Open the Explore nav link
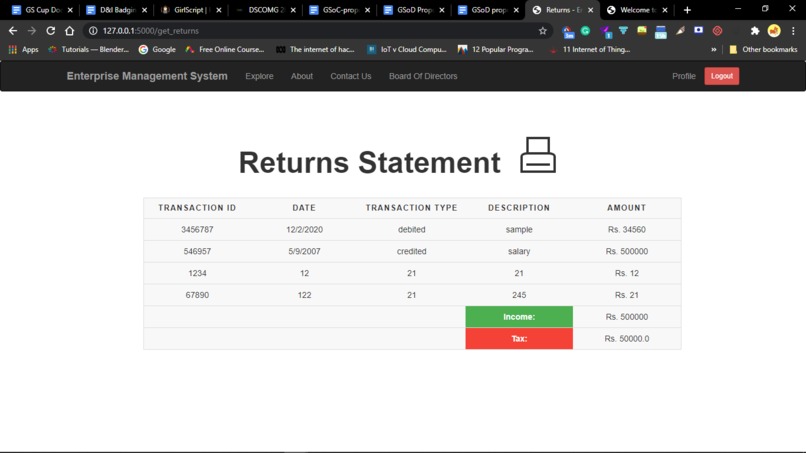 pyautogui.click(x=259, y=76)
